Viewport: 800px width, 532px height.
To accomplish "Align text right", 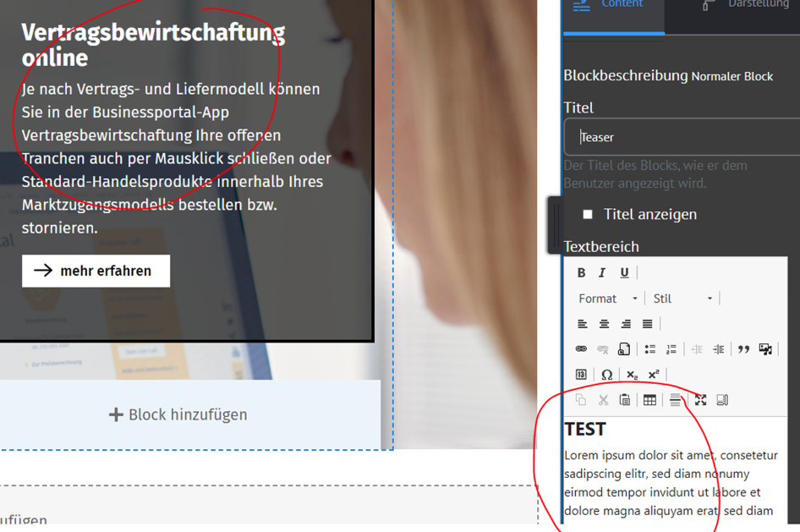I will (626, 324).
